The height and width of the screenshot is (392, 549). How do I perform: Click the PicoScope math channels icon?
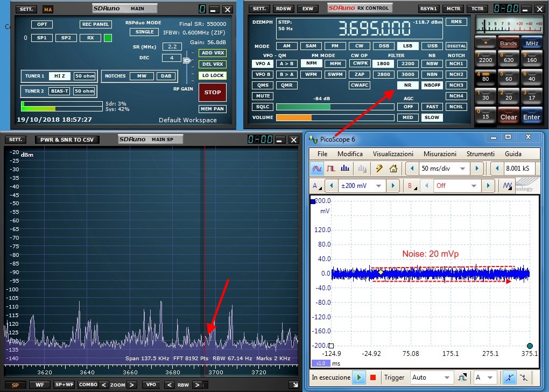click(508, 186)
